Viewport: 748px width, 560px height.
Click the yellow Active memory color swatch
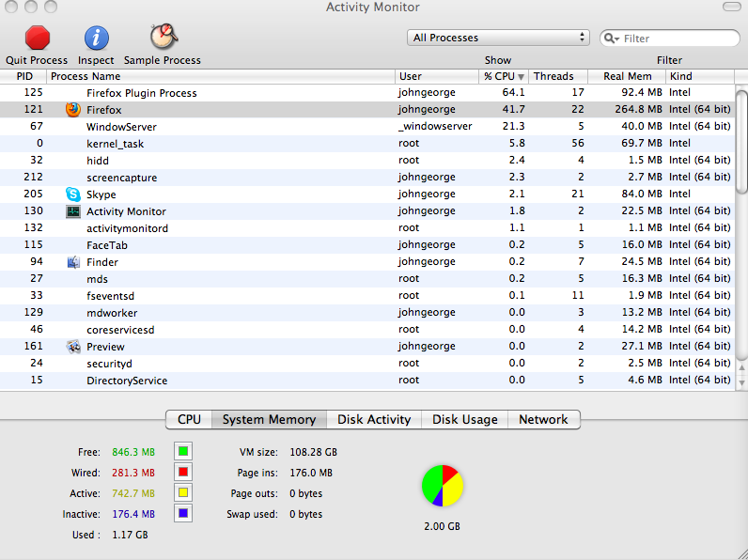tap(183, 492)
